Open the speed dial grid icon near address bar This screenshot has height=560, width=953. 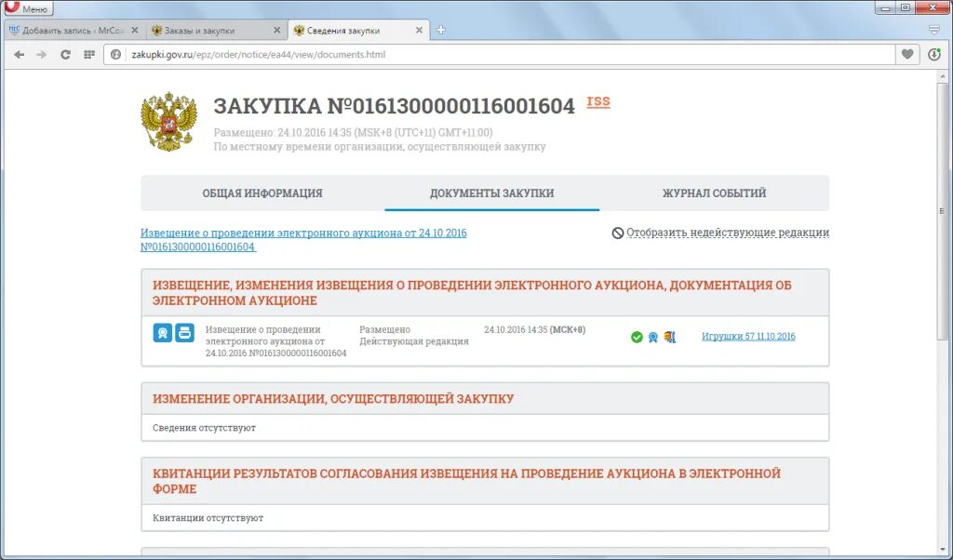(87, 55)
